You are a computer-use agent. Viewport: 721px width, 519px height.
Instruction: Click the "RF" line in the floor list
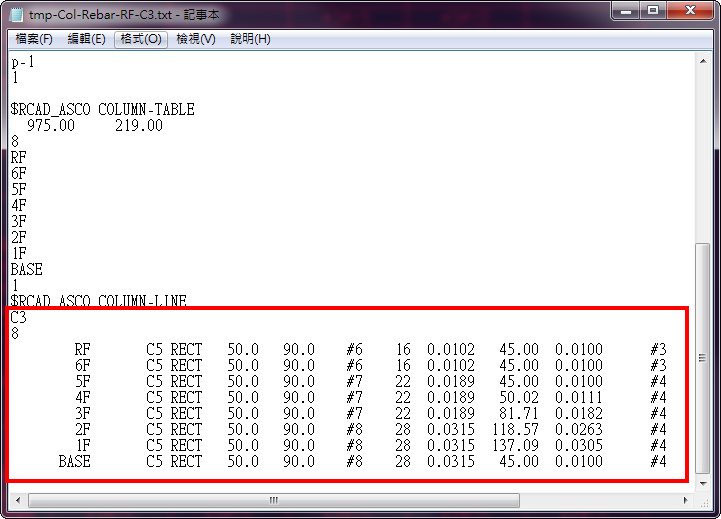[19, 158]
